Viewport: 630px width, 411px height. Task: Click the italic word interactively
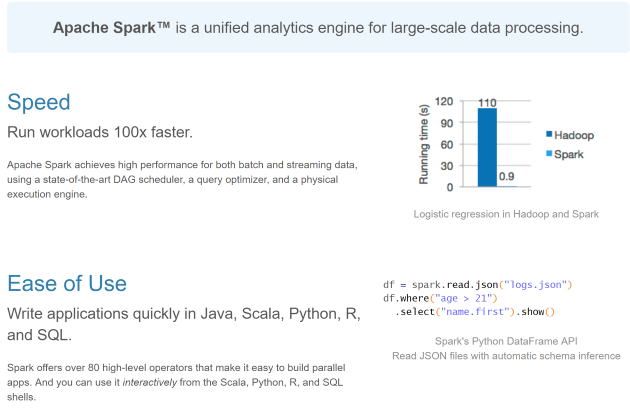click(149, 382)
